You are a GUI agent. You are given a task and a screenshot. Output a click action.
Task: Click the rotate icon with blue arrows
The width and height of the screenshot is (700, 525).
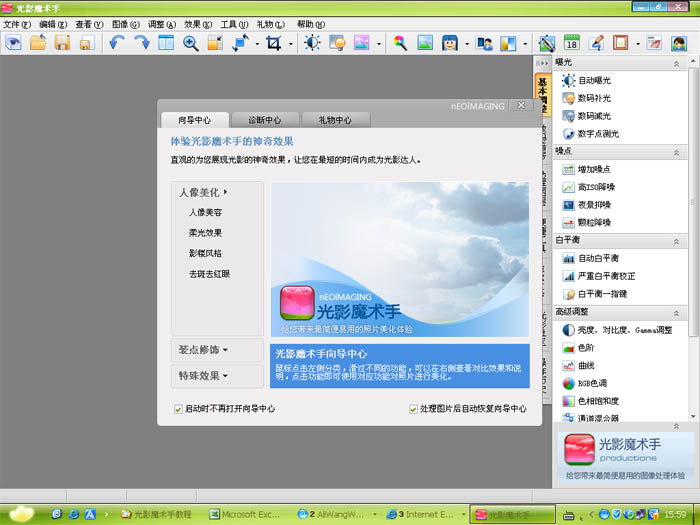[x=240, y=43]
